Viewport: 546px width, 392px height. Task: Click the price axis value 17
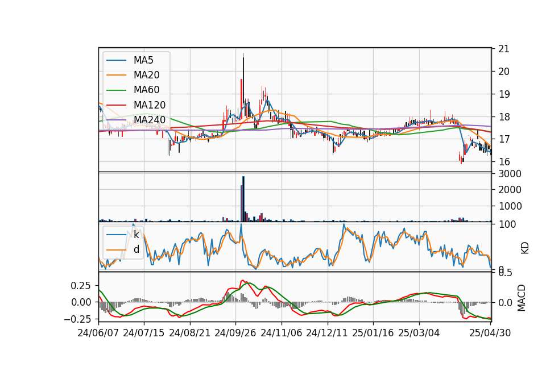(x=504, y=140)
